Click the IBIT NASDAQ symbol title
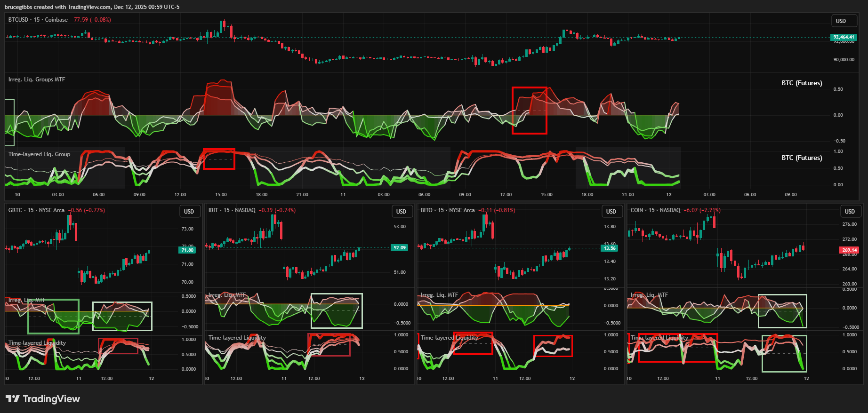This screenshot has height=413, width=868. click(x=232, y=210)
